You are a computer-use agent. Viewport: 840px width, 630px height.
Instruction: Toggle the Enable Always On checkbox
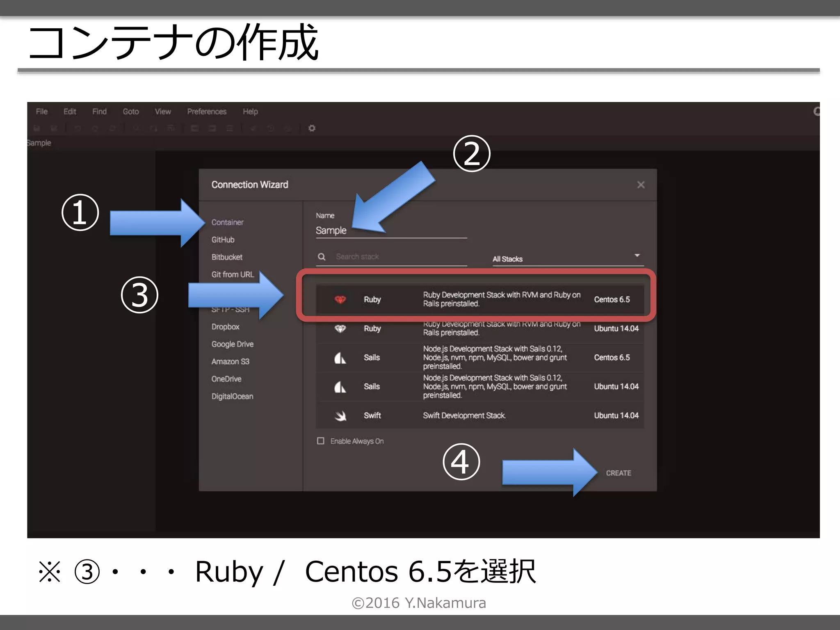[321, 441]
